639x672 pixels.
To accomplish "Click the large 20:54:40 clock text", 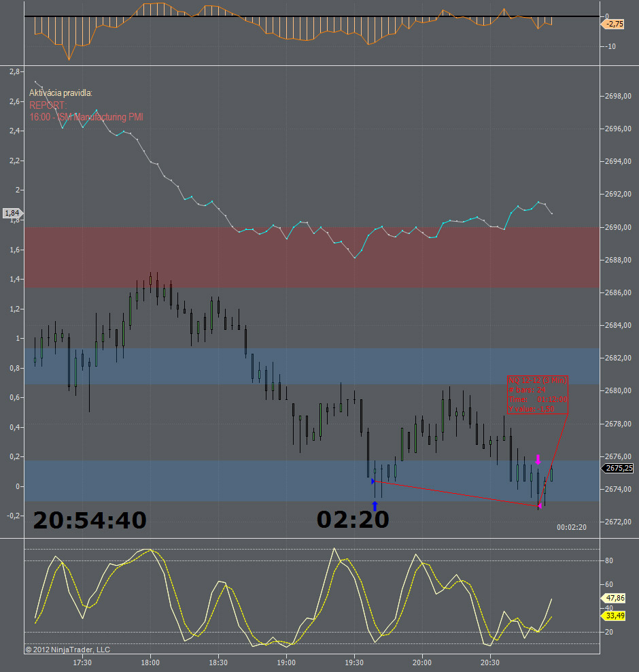I will point(90,520).
